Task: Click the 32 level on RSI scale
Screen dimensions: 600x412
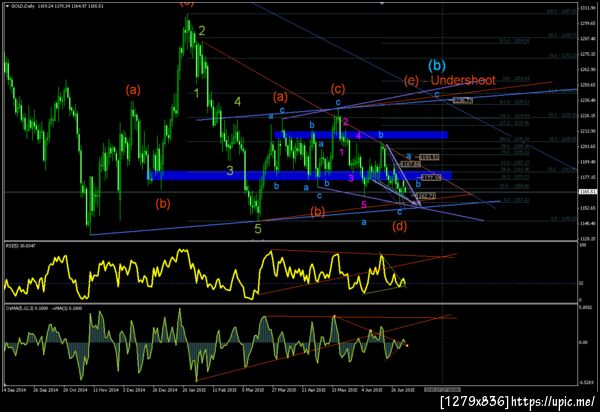Action: click(x=581, y=283)
